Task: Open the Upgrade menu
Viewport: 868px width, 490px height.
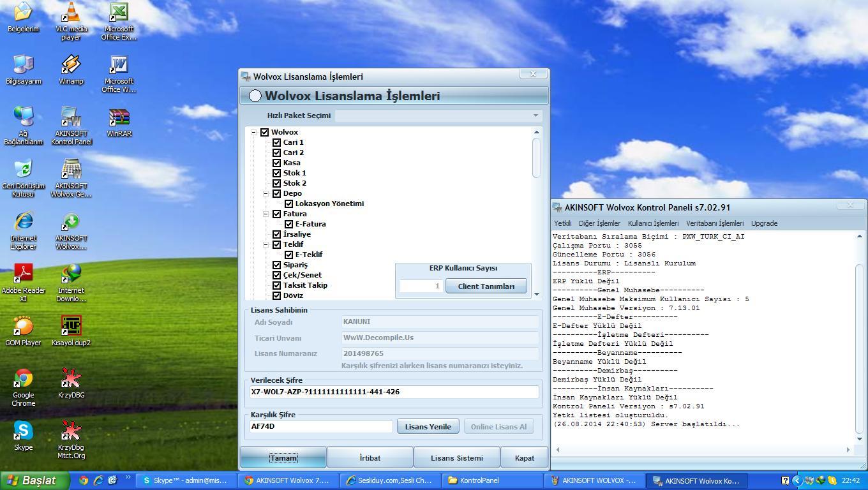Action: coord(764,223)
